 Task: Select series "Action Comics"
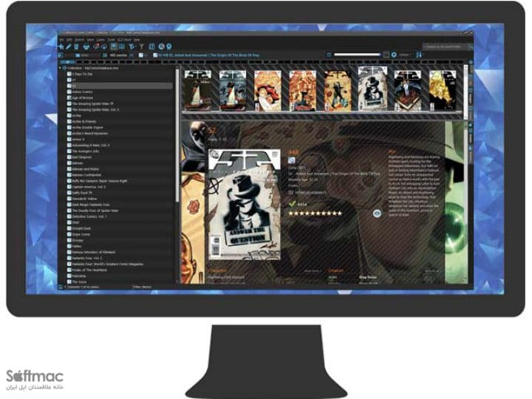click(x=82, y=92)
